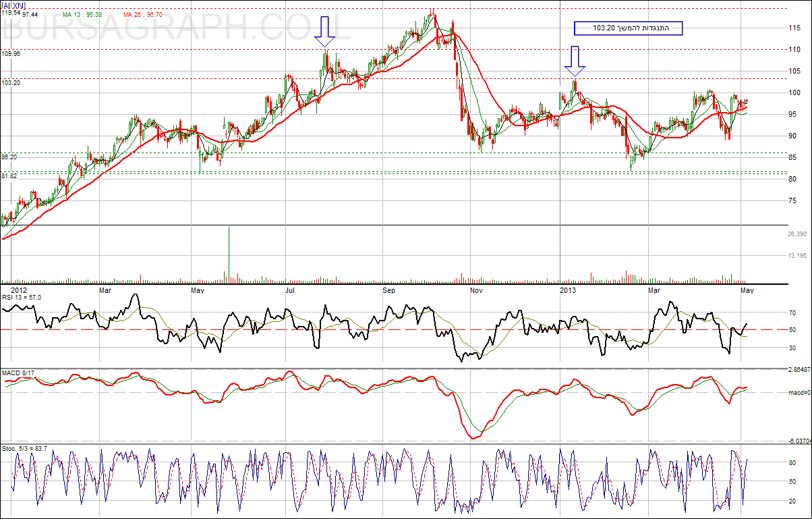Image resolution: width=812 pixels, height=519 pixels.
Task: Click the tallest volume spike bar
Action: (229, 255)
